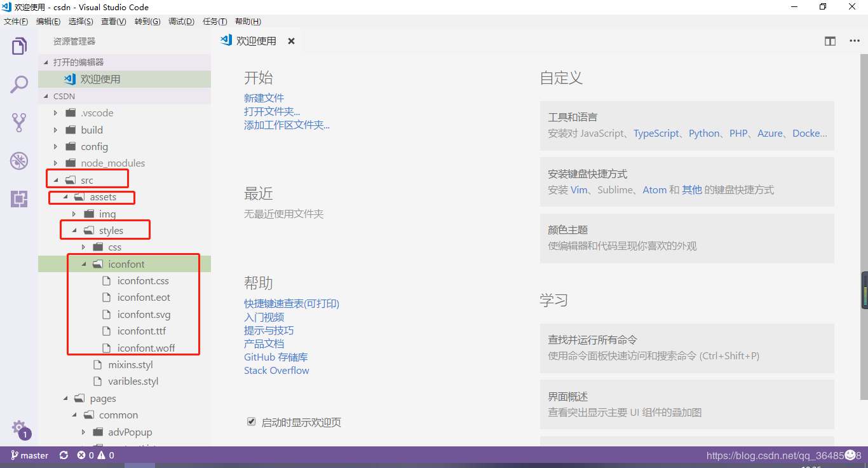The image size is (868, 468).
Task: Click the master branch indicator
Action: (29, 455)
